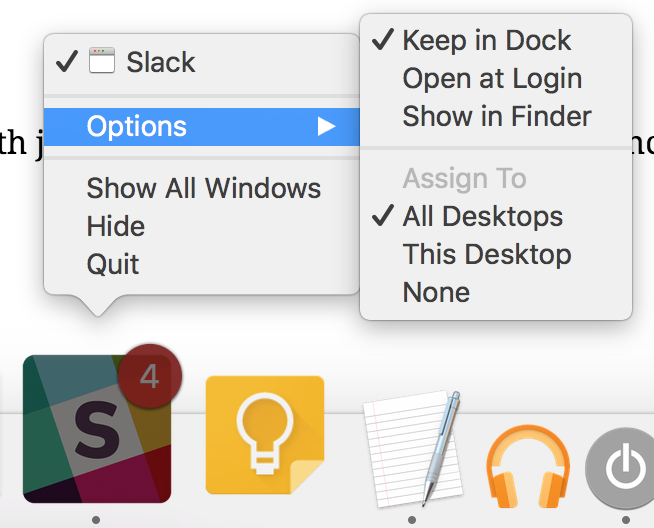The height and width of the screenshot is (528, 654).
Task: Open the TextEdit notepad icon
Action: tap(413, 449)
